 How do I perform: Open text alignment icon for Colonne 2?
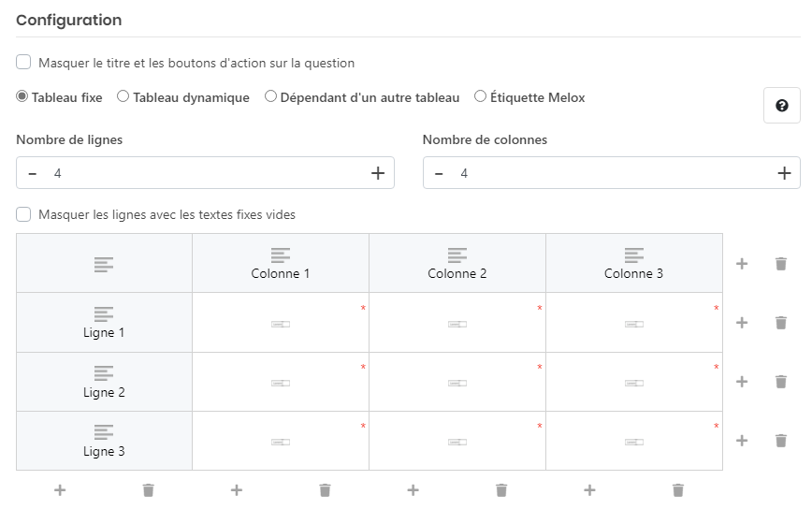click(457, 255)
